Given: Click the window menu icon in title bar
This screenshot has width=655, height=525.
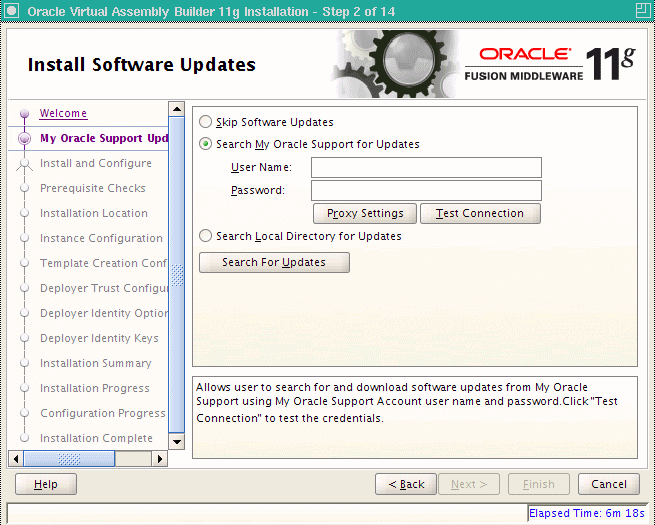Looking at the screenshot, I should click(11, 11).
